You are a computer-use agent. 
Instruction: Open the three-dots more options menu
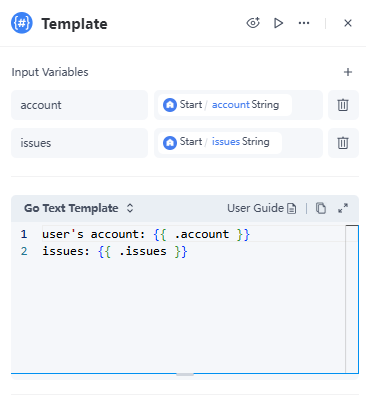(304, 23)
